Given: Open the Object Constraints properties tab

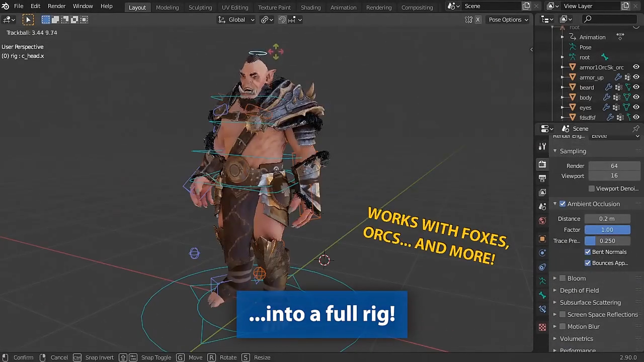Looking at the screenshot, I should click(x=542, y=267).
